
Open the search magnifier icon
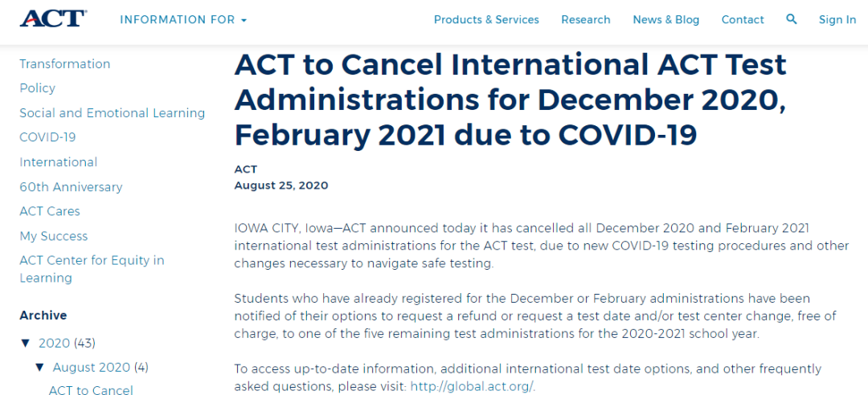[792, 19]
